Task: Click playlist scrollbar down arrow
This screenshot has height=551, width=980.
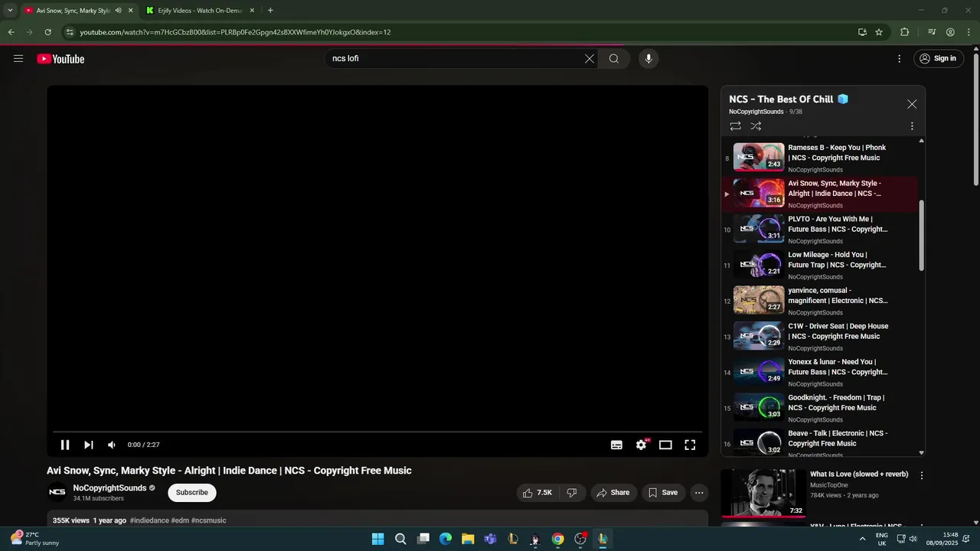Action: point(921,453)
